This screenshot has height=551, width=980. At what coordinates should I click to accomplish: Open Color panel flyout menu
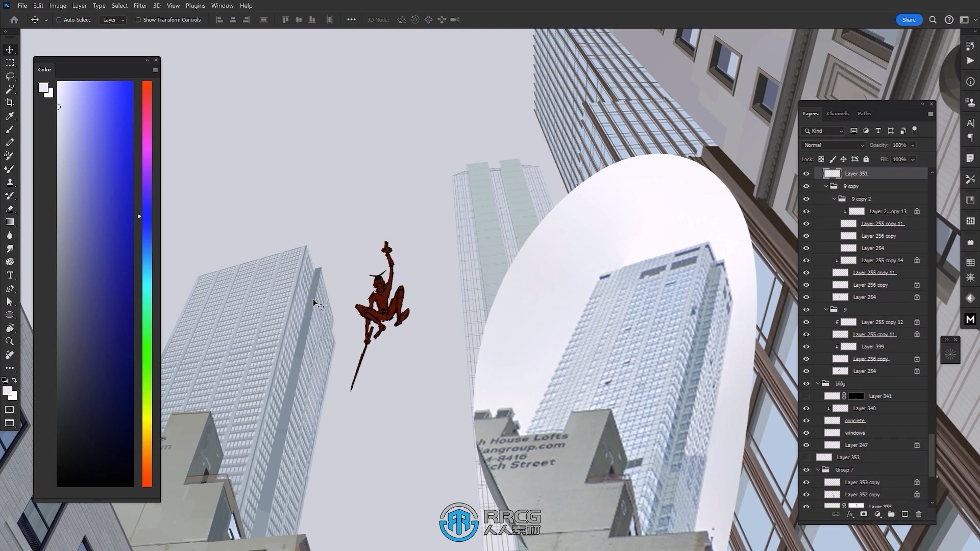tap(155, 70)
